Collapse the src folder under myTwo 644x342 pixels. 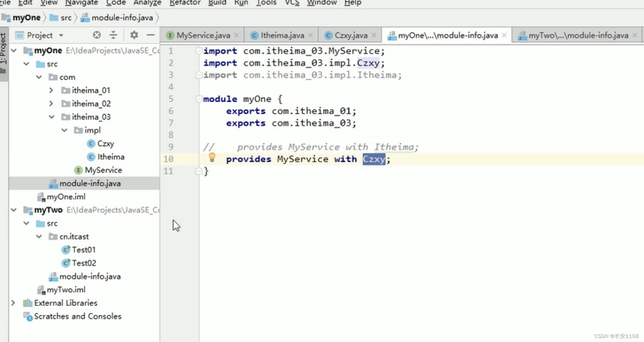point(27,223)
